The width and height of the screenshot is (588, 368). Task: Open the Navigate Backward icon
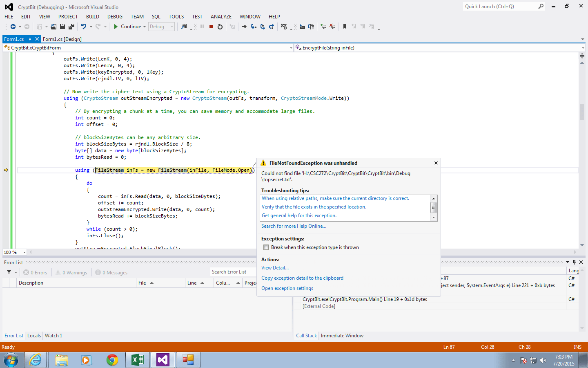click(x=13, y=27)
